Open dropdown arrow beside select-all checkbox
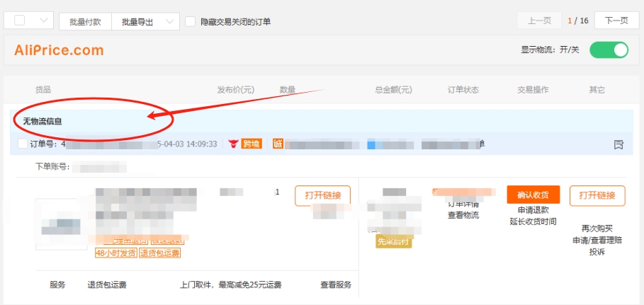The image size is (644, 305). pyautogui.click(x=44, y=21)
